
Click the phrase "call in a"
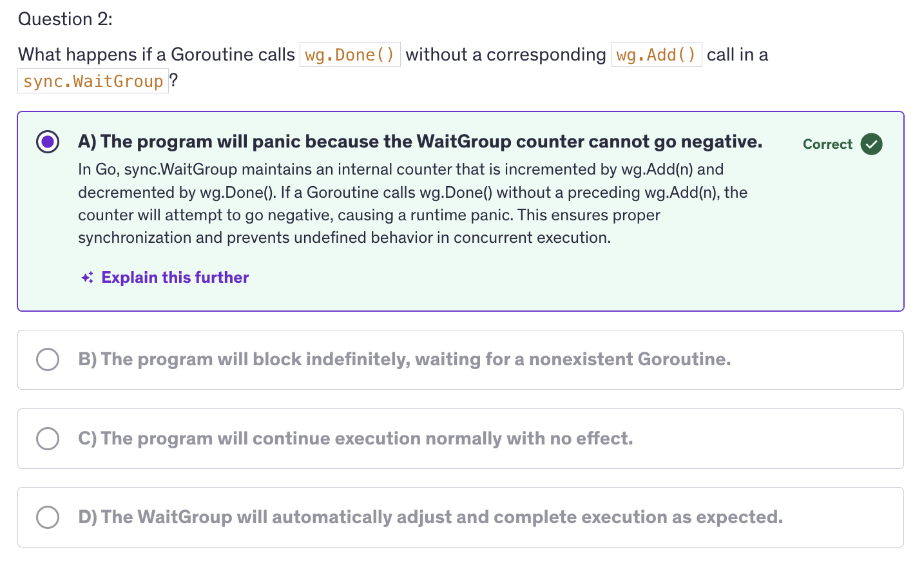(x=737, y=55)
